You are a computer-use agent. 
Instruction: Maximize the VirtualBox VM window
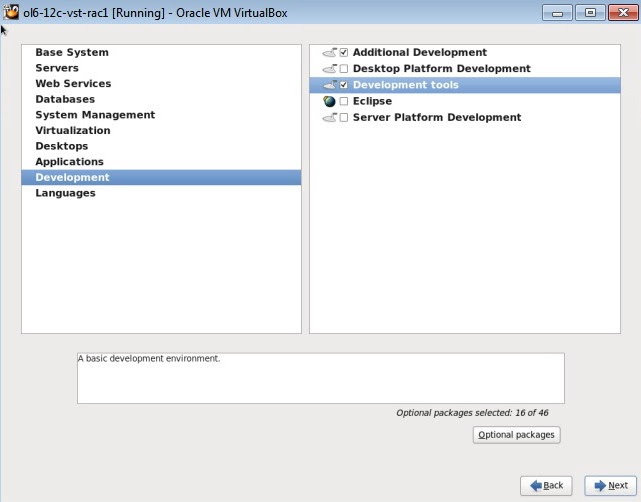coord(590,13)
